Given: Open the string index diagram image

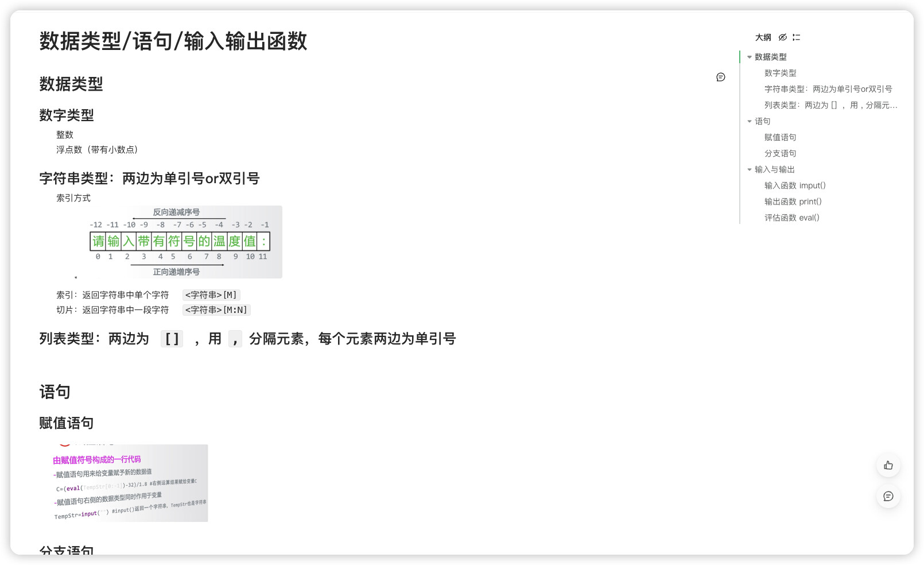Looking at the screenshot, I should click(178, 242).
